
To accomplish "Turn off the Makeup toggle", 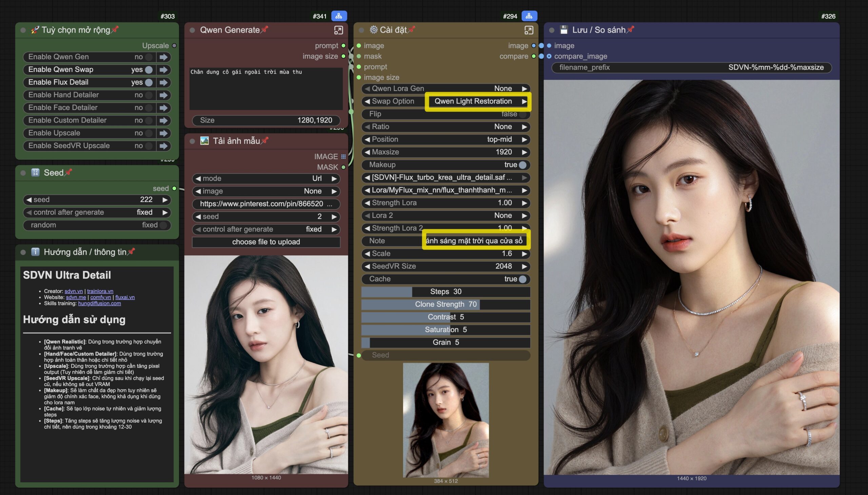I will click(522, 165).
